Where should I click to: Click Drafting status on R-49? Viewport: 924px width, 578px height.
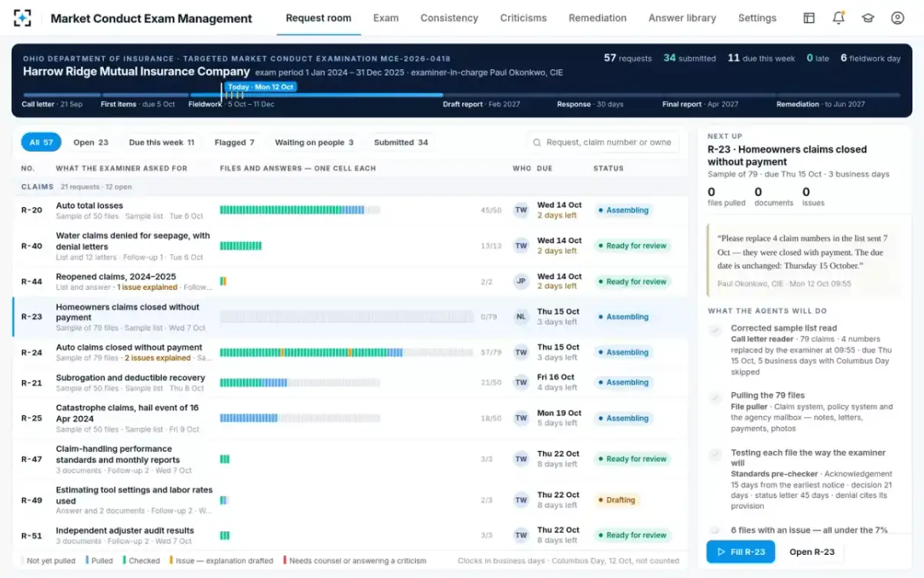[616, 500]
